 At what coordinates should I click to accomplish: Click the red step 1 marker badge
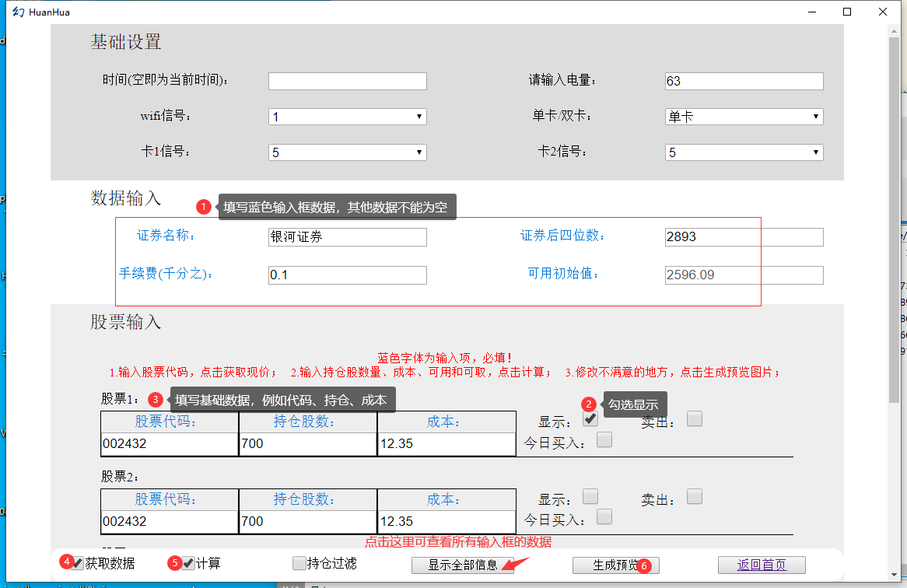[204, 207]
